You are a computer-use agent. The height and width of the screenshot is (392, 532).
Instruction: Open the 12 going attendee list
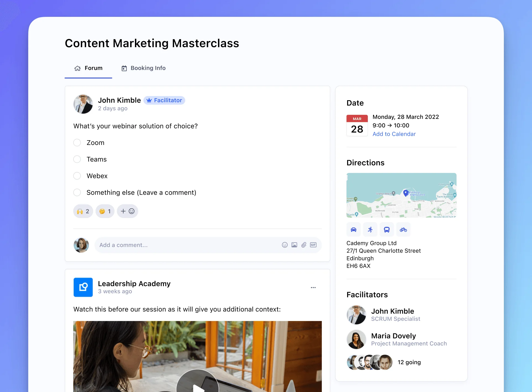coord(409,362)
